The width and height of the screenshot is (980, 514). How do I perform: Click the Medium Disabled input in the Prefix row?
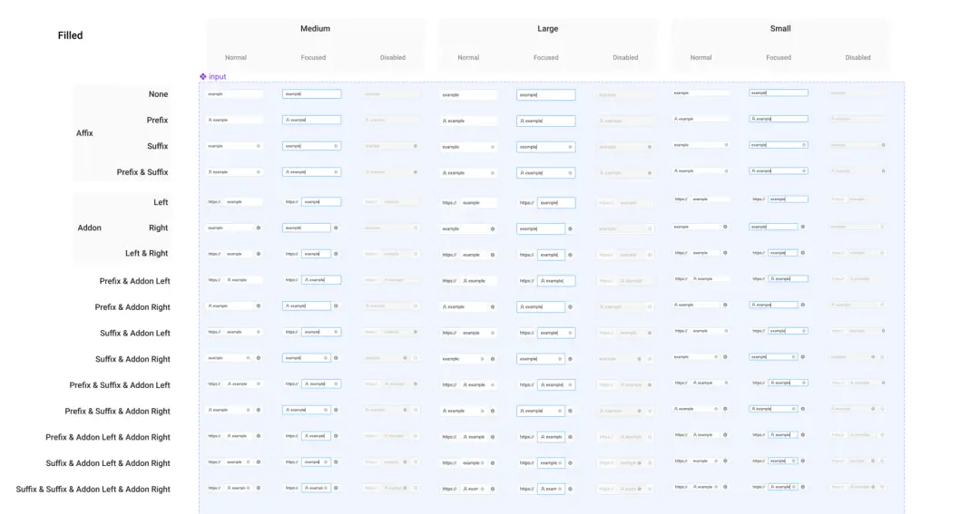tap(390, 120)
